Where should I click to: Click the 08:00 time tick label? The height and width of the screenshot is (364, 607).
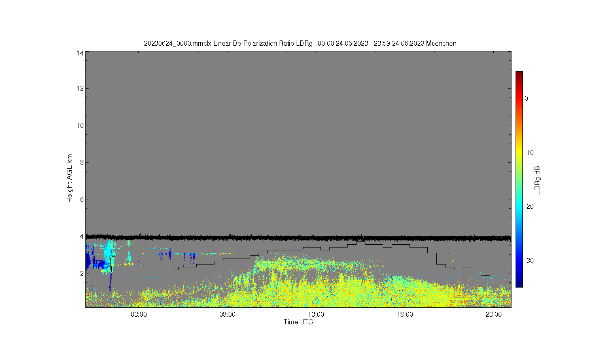click(227, 315)
